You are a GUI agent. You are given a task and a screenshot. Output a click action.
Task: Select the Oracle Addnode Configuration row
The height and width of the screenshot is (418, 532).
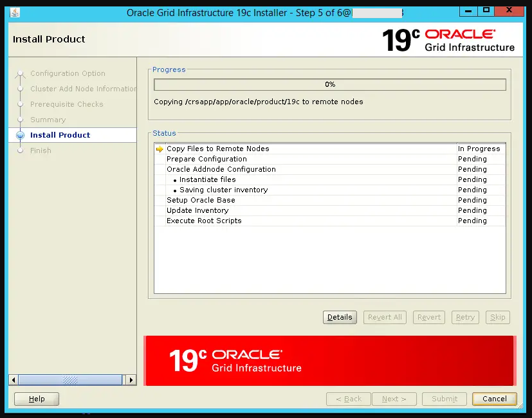[330, 169]
